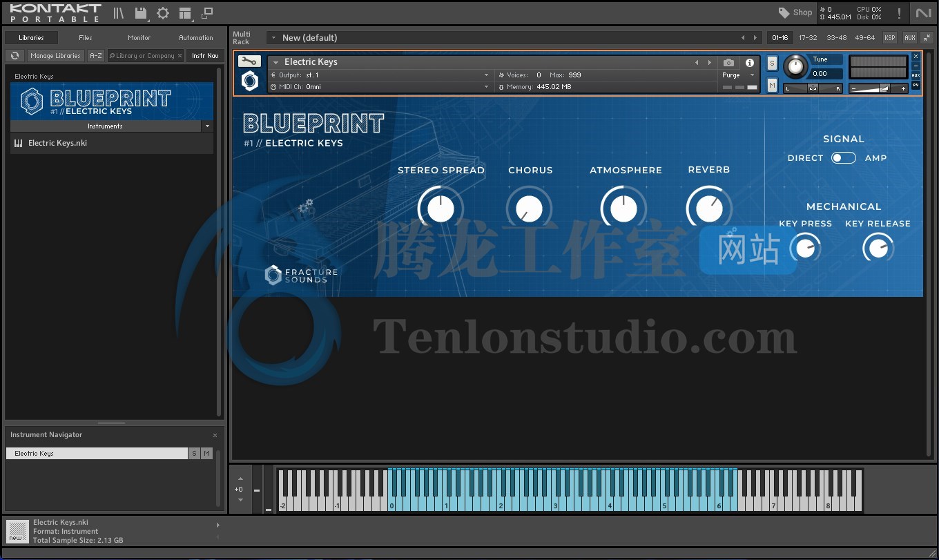This screenshot has width=939, height=560.
Task: Click the Chorus knob
Action: [x=530, y=209]
